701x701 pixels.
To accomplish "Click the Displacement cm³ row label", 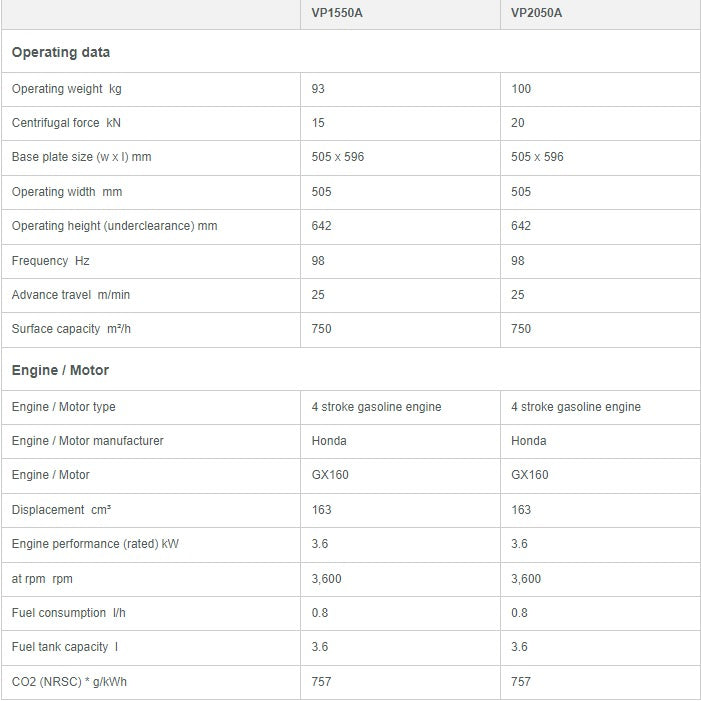I will [x=61, y=509].
